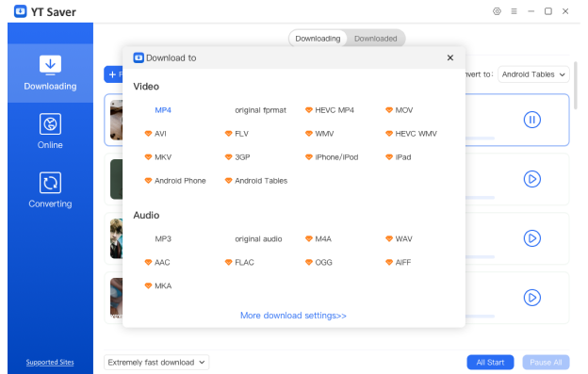This screenshot has height=374, width=588.
Task: Open the Online browser section
Action: pyautogui.click(x=50, y=132)
